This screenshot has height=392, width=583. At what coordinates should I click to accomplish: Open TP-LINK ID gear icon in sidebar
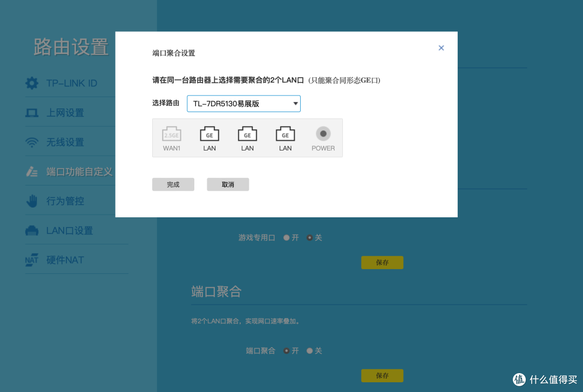click(x=32, y=83)
